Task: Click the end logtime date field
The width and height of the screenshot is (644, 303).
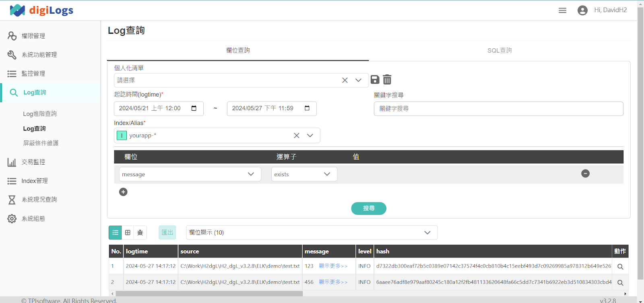Action: pyautogui.click(x=272, y=109)
